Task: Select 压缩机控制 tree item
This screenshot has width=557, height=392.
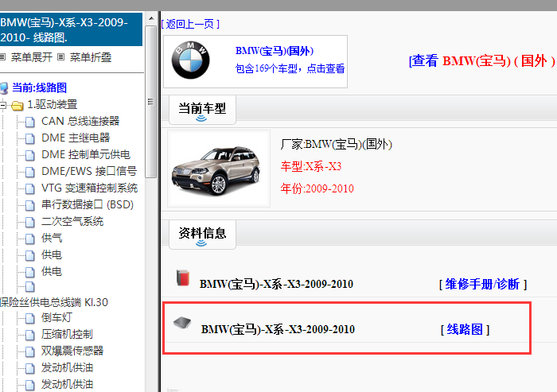Action: [67, 334]
